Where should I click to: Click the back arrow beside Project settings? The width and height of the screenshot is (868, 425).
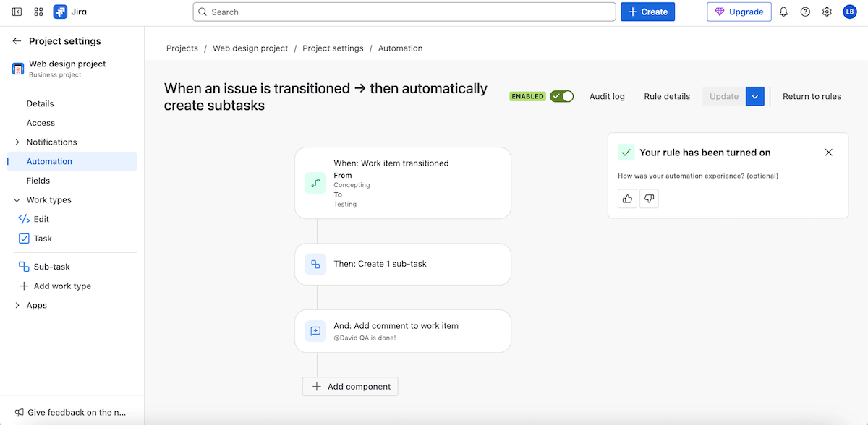point(17,41)
